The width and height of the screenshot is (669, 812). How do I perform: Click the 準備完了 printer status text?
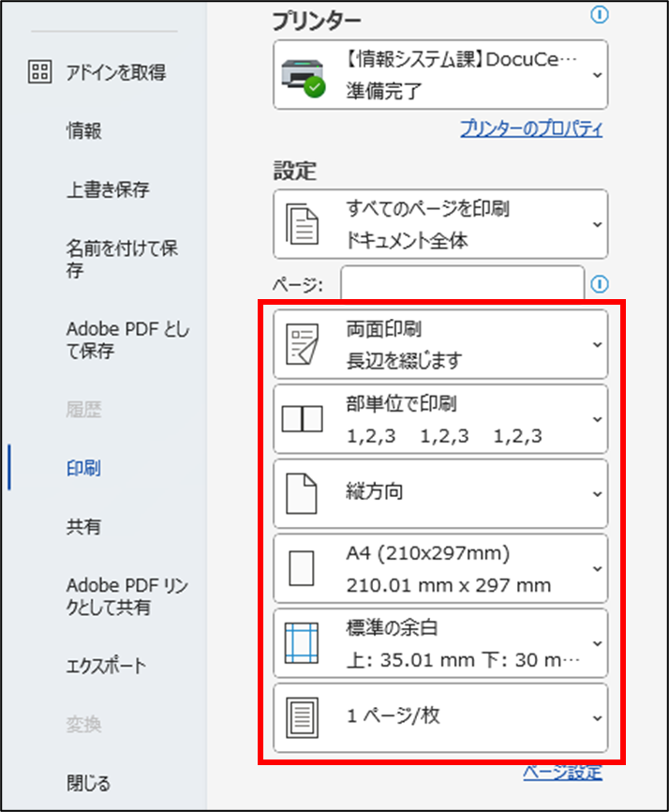(384, 91)
